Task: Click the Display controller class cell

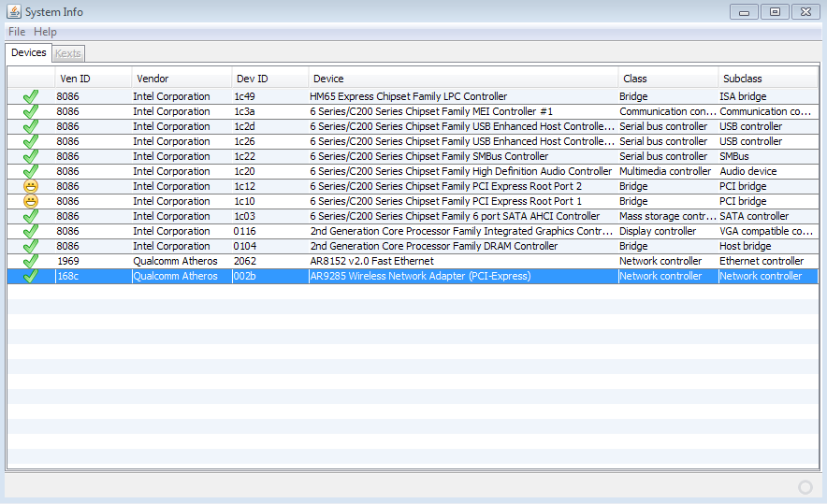Action: (x=668, y=231)
